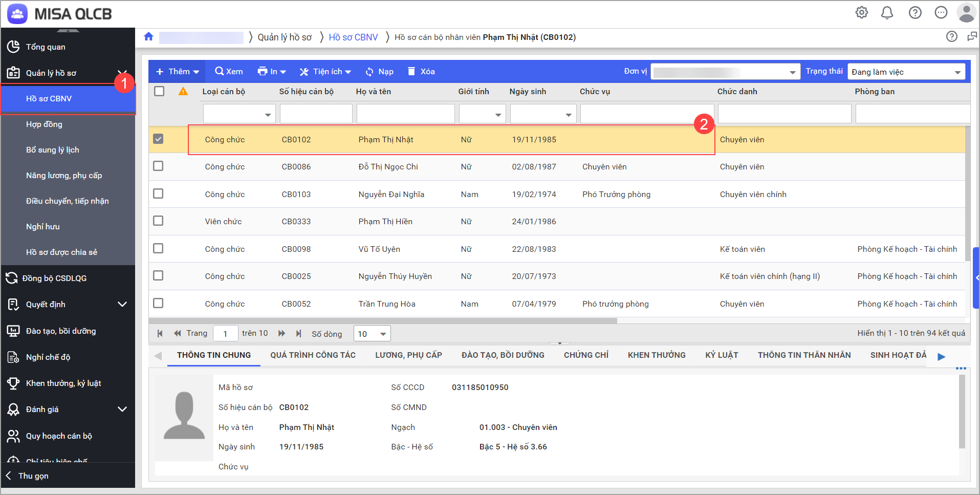
Task: Open Đồng bộ CSDLQG in the sidebar
Action: (x=54, y=278)
